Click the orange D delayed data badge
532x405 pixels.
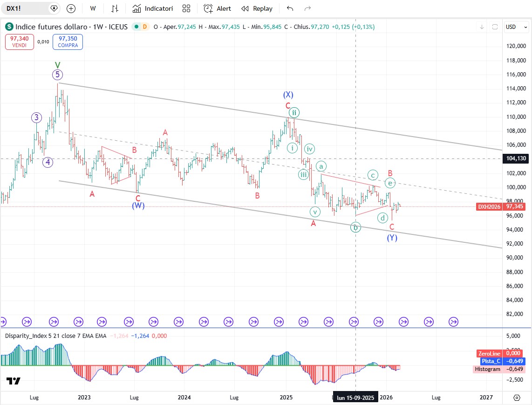coord(145,27)
